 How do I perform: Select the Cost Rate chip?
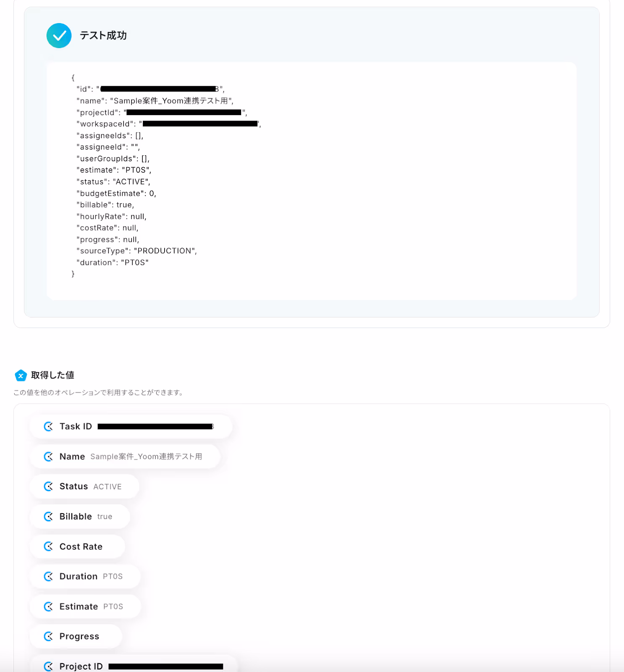point(77,546)
